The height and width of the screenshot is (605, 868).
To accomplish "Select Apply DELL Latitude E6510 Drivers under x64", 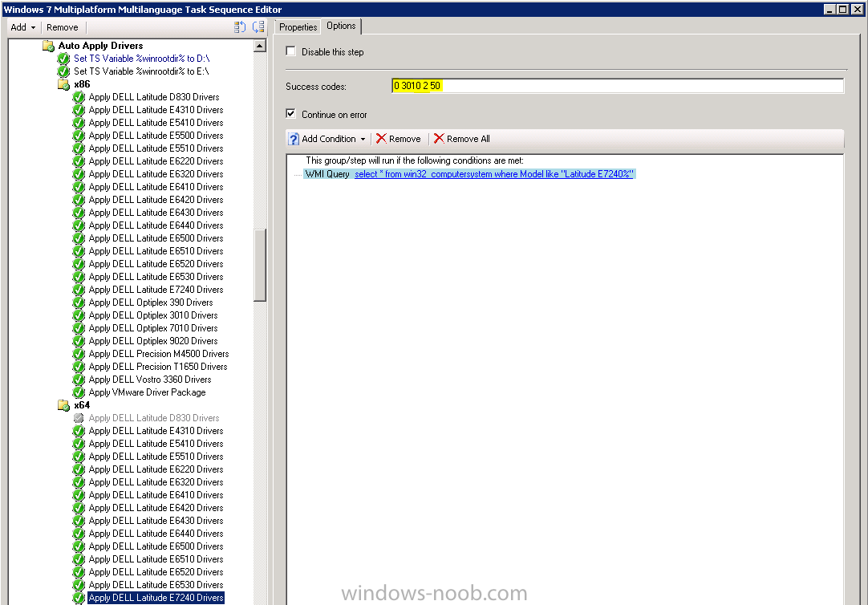I will 156,559.
